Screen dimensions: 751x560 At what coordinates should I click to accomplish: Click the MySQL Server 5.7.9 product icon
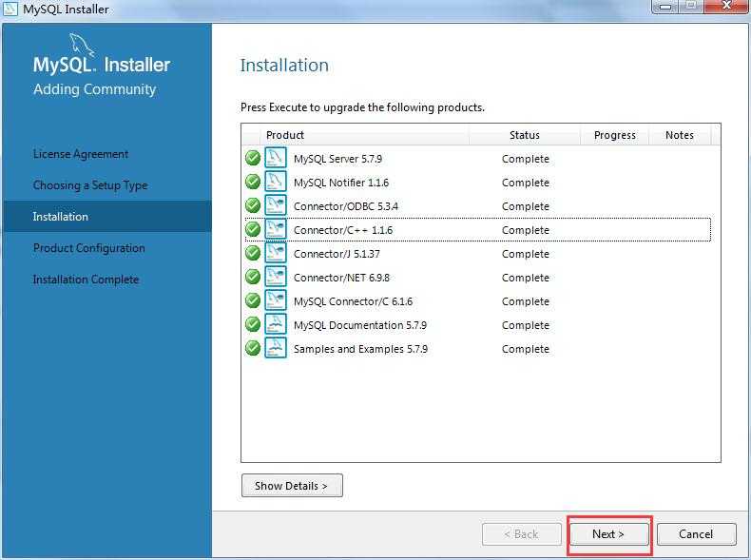click(276, 158)
